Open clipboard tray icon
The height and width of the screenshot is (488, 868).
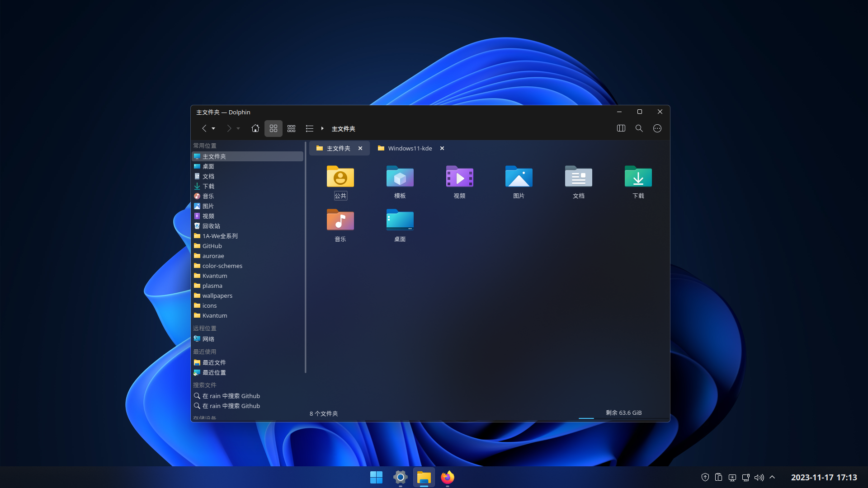click(719, 477)
